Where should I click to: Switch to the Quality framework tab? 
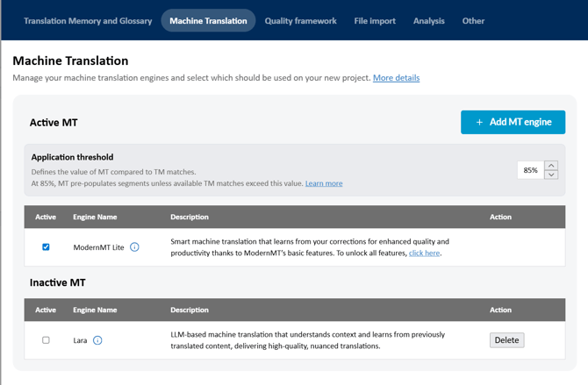click(300, 21)
